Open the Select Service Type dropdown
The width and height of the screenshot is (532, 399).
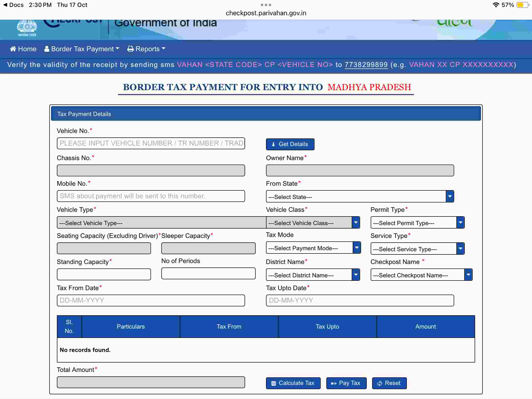click(x=417, y=249)
